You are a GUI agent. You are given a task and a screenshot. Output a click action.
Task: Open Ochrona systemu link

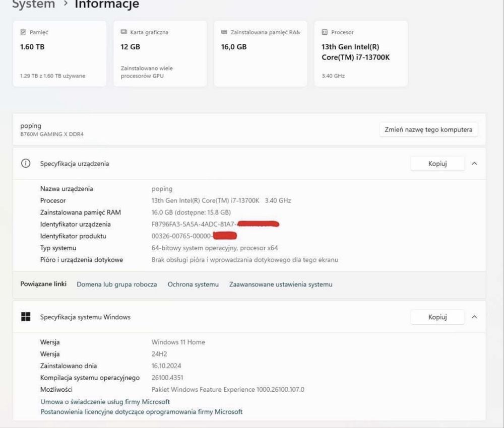coord(193,284)
